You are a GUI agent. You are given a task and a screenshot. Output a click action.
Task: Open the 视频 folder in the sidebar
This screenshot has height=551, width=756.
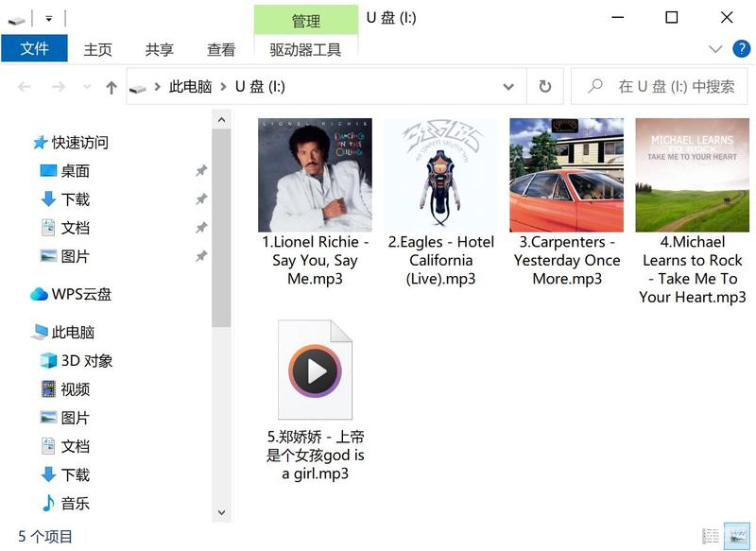65,389
